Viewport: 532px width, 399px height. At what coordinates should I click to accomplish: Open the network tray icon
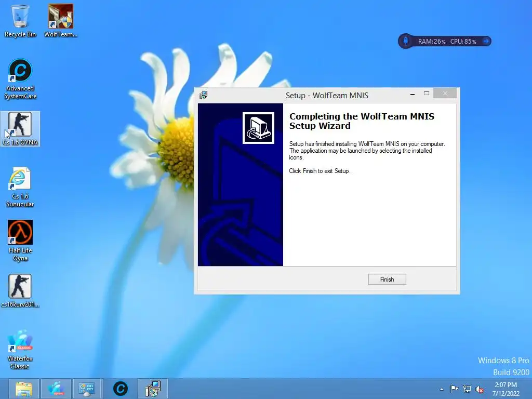[467, 389]
